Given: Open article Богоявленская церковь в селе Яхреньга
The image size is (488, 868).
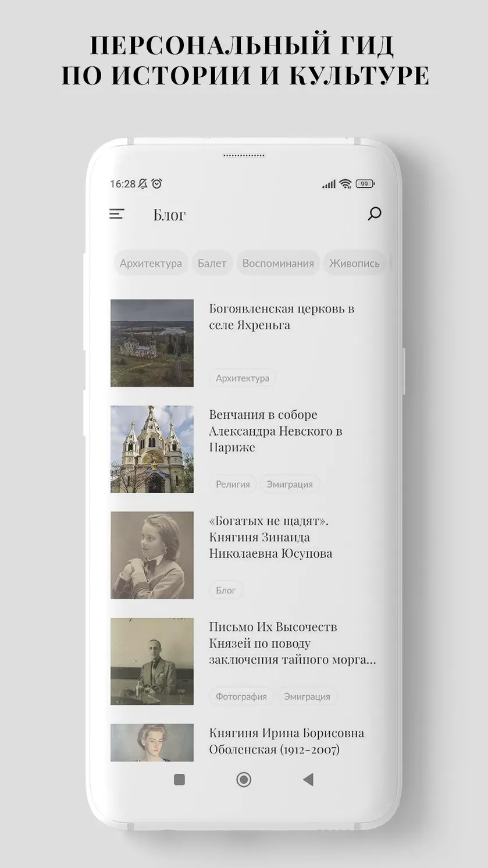Looking at the screenshot, I should click(x=282, y=316).
